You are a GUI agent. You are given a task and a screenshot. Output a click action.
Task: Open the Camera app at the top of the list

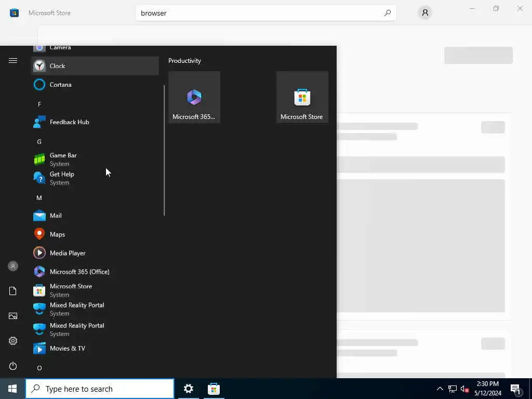point(95,49)
